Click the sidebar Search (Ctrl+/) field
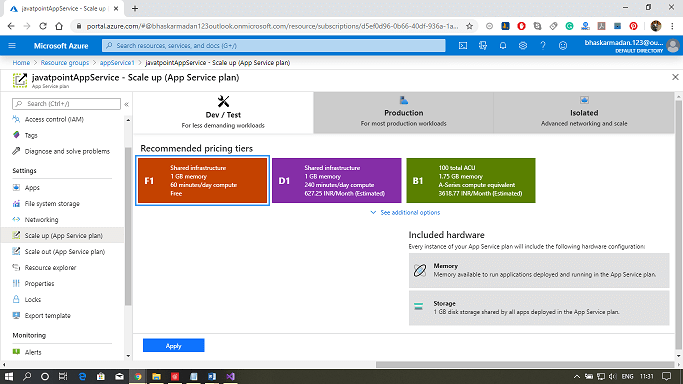The width and height of the screenshot is (683, 384). [x=66, y=104]
